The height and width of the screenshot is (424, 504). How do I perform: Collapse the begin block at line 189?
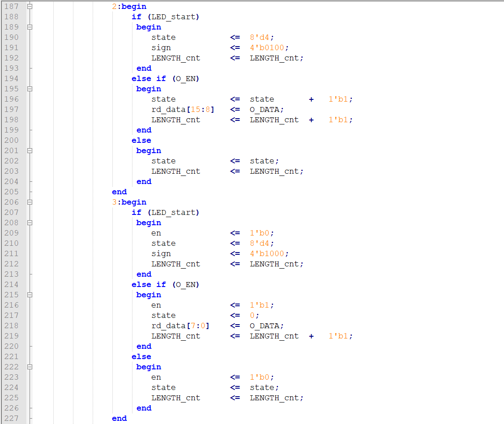pos(30,27)
